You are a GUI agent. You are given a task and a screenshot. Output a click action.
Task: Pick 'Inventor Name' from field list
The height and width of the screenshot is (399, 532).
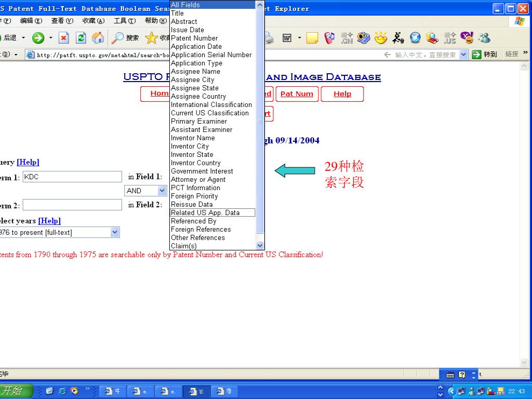[212, 138]
